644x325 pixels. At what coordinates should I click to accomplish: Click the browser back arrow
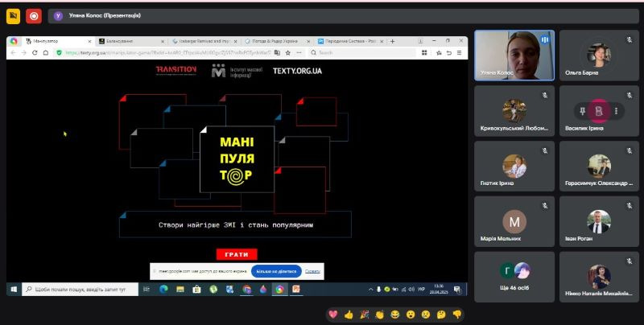[13, 53]
